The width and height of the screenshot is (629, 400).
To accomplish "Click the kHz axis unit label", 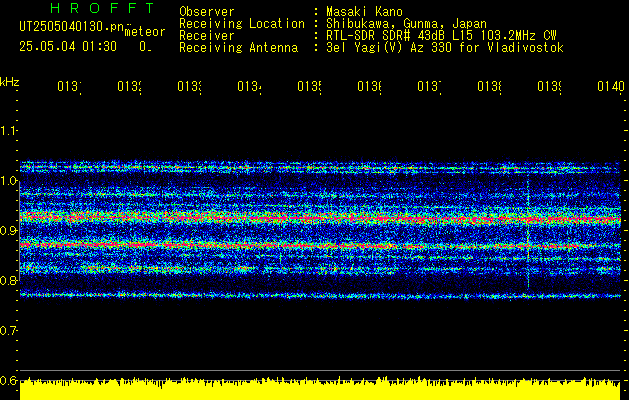I will (9, 82).
